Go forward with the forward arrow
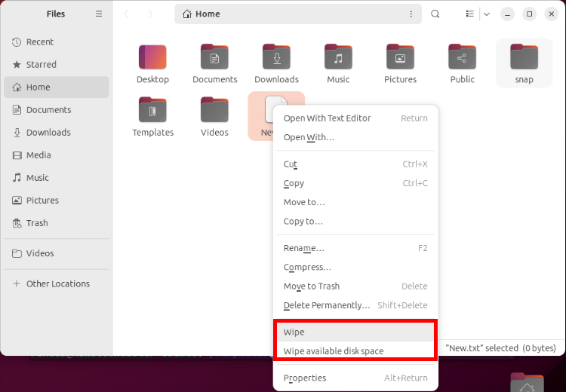 point(150,14)
